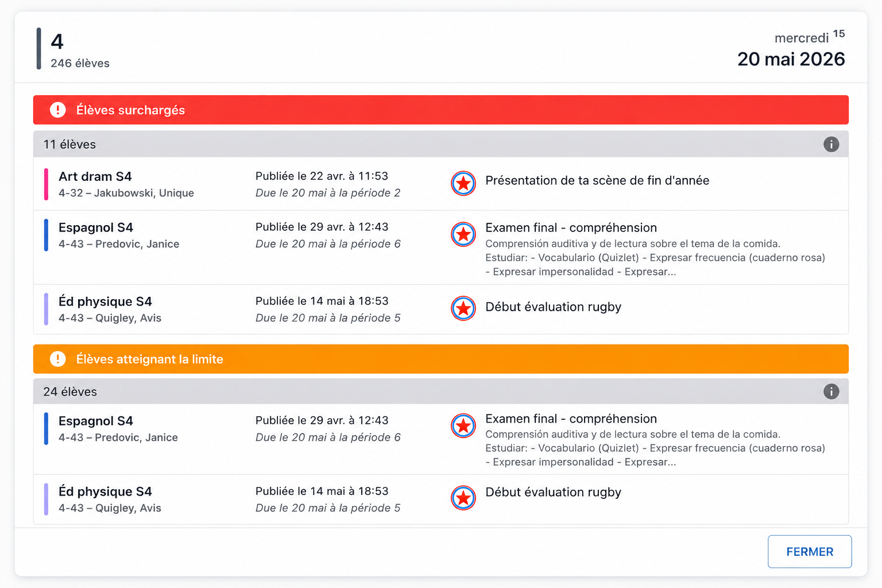The image size is (882, 588).
Task: Click exclamation icon in orange limite banner
Action: click(58, 359)
